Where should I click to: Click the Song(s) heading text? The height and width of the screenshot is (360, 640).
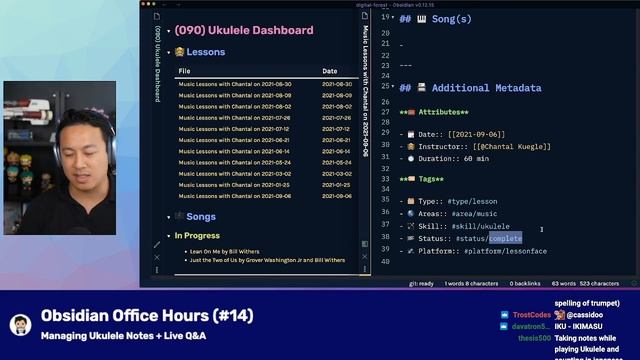click(x=451, y=19)
